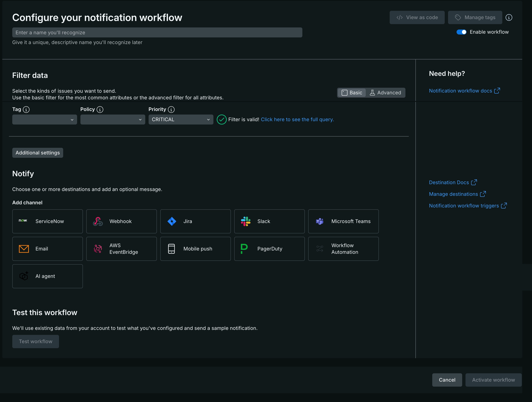Click the Workflow Automation icon

(320, 249)
